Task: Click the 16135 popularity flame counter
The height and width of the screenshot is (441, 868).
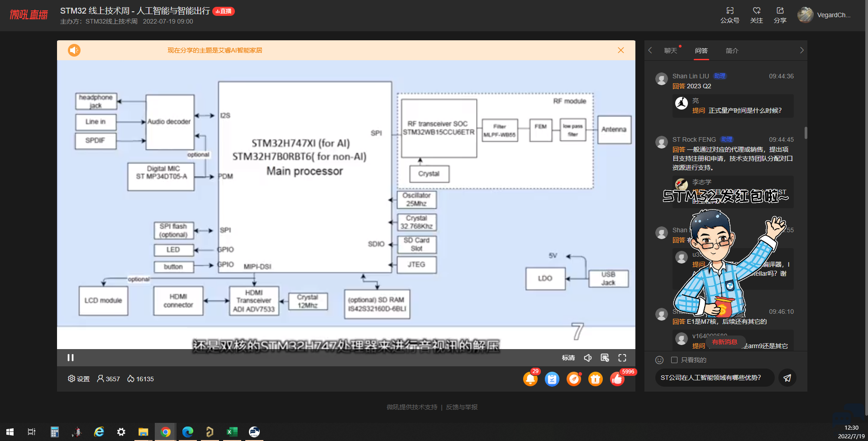Action: tap(140, 379)
